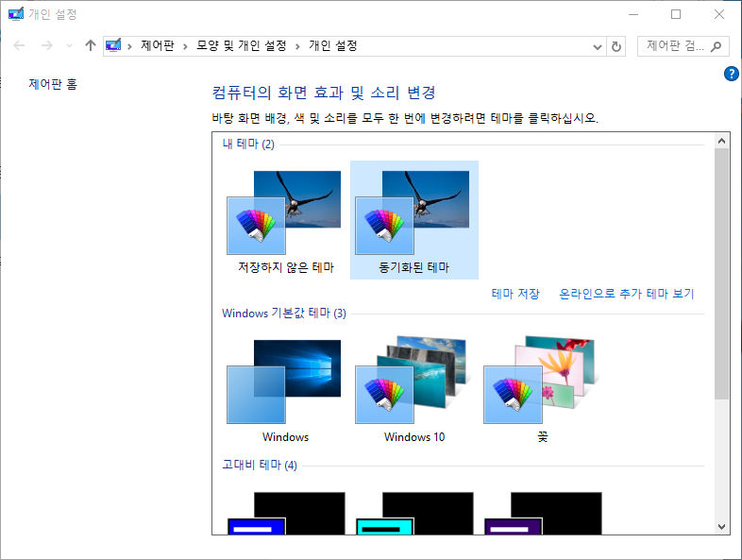Screen dimensions: 742x560
Task: Go up one folder level
Action: [x=91, y=45]
